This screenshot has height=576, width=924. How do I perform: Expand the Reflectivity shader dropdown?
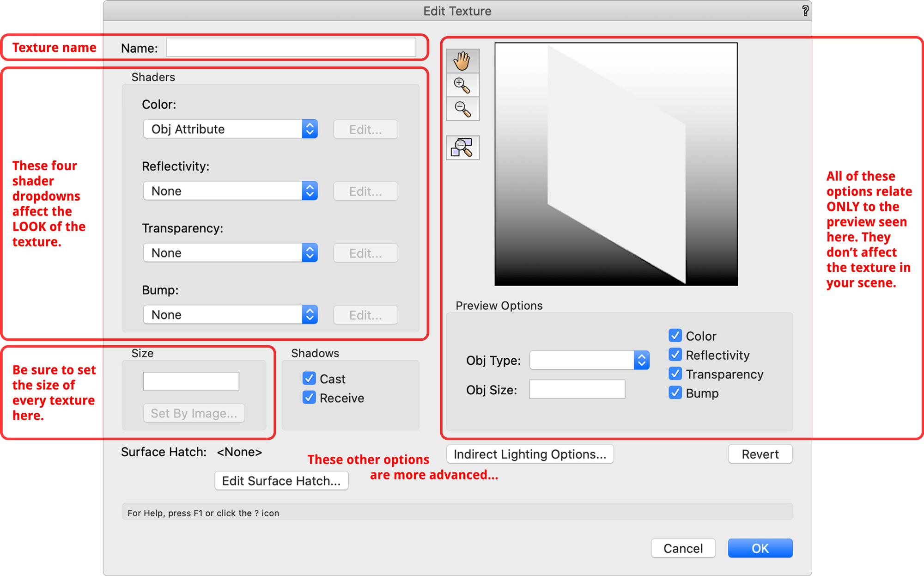[x=230, y=191]
